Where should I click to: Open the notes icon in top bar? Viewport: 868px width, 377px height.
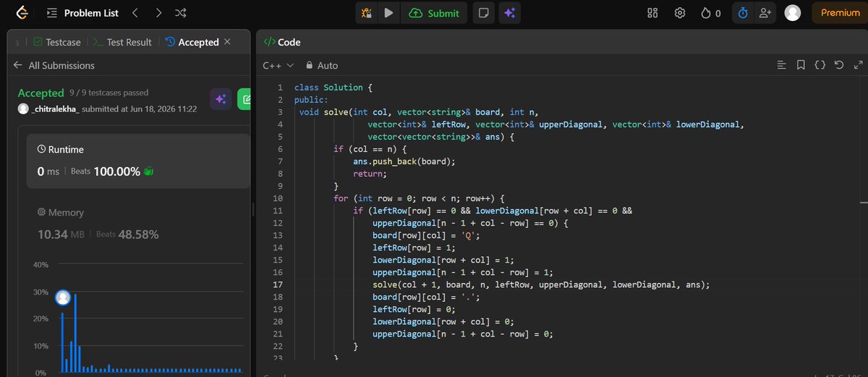click(483, 13)
